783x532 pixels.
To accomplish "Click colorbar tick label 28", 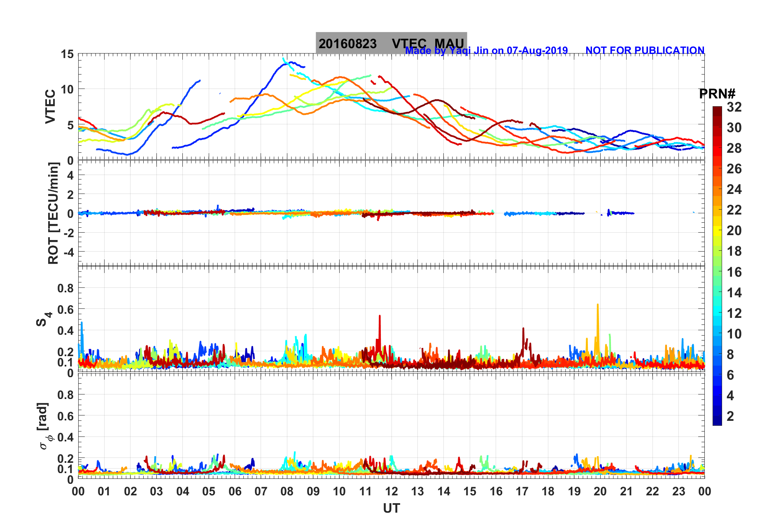I will [734, 148].
